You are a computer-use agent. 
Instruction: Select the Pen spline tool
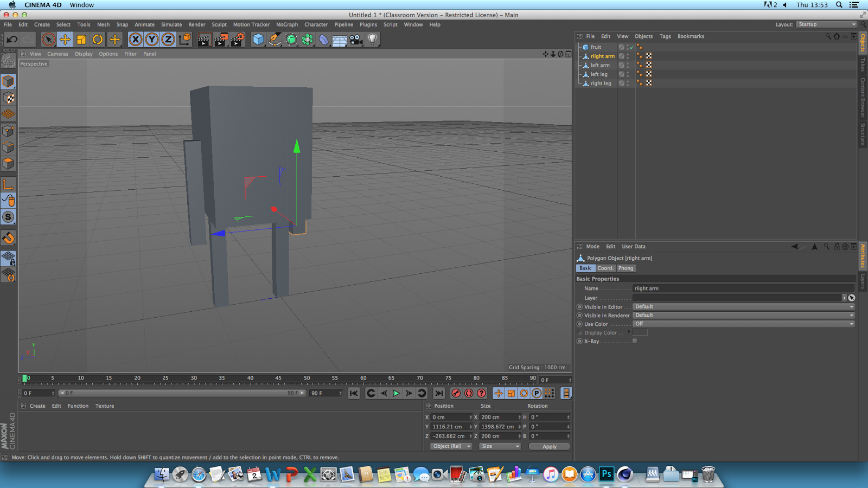coord(275,39)
